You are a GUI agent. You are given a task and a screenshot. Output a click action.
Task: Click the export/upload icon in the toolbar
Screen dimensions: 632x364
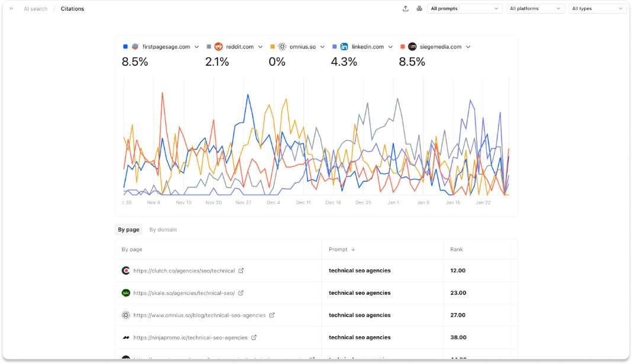tap(405, 8)
